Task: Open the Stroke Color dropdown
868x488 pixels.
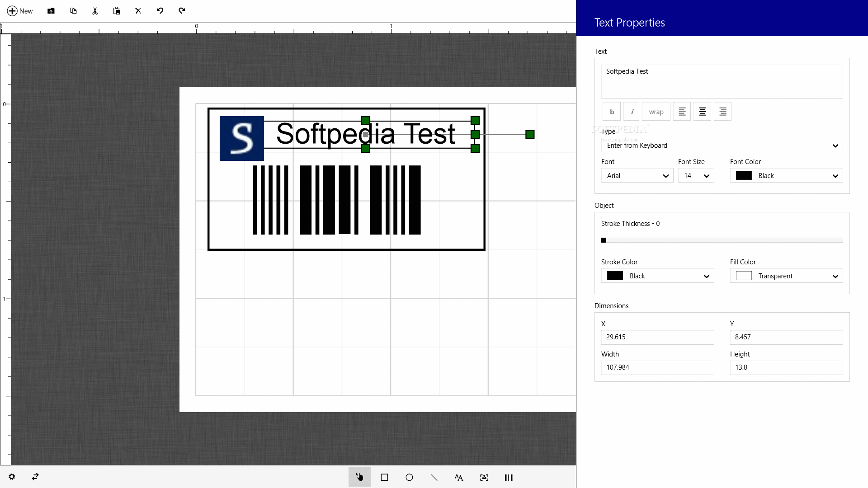Action: point(657,276)
